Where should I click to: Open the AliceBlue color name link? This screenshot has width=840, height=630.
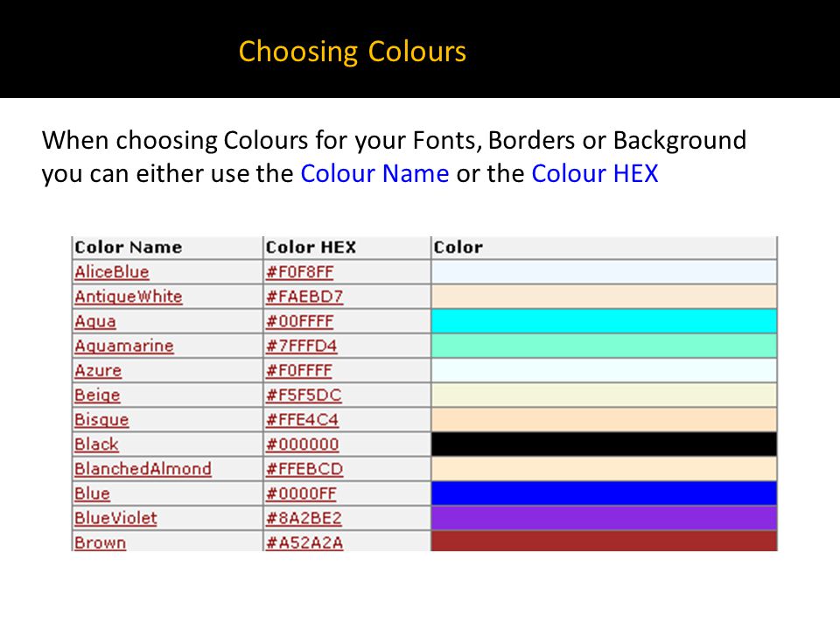click(111, 272)
